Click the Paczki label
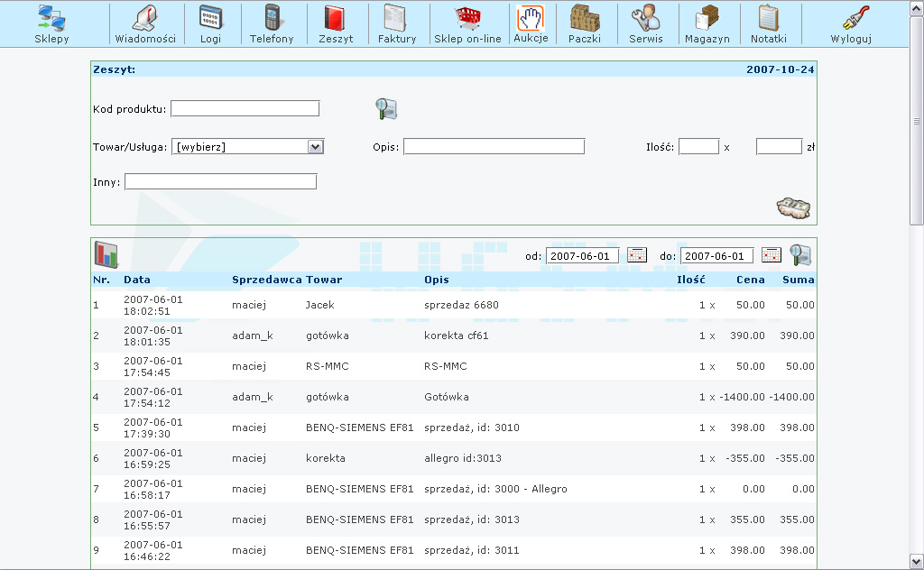Screen dimensions: 924x570 click(x=585, y=39)
